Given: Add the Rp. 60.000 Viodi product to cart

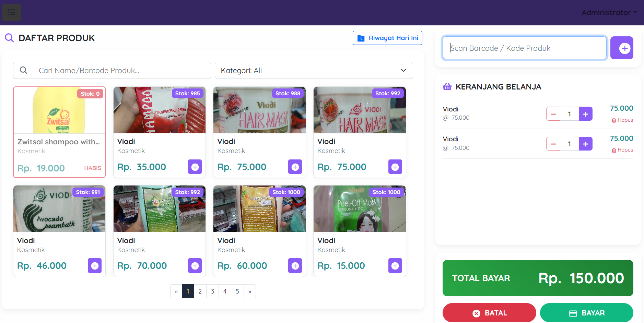Looking at the screenshot, I should pyautogui.click(x=295, y=266).
